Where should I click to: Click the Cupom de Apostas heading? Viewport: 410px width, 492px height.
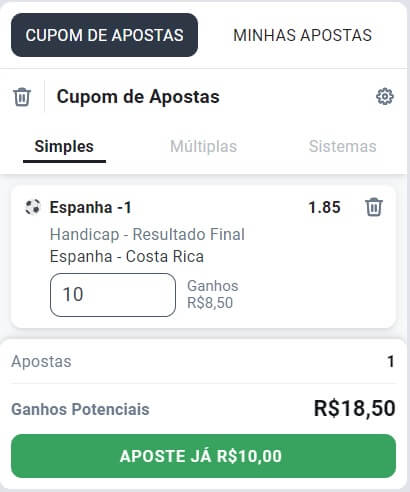[138, 97]
